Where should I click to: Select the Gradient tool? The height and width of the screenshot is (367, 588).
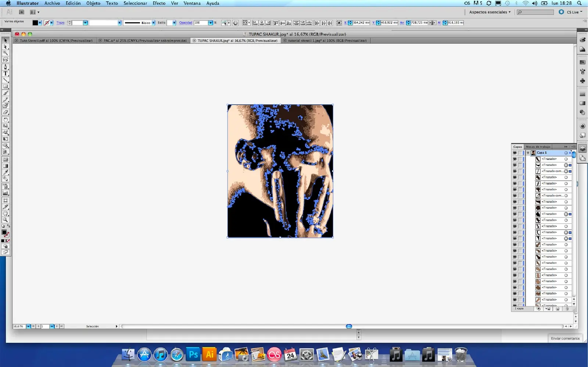pyautogui.click(x=6, y=166)
